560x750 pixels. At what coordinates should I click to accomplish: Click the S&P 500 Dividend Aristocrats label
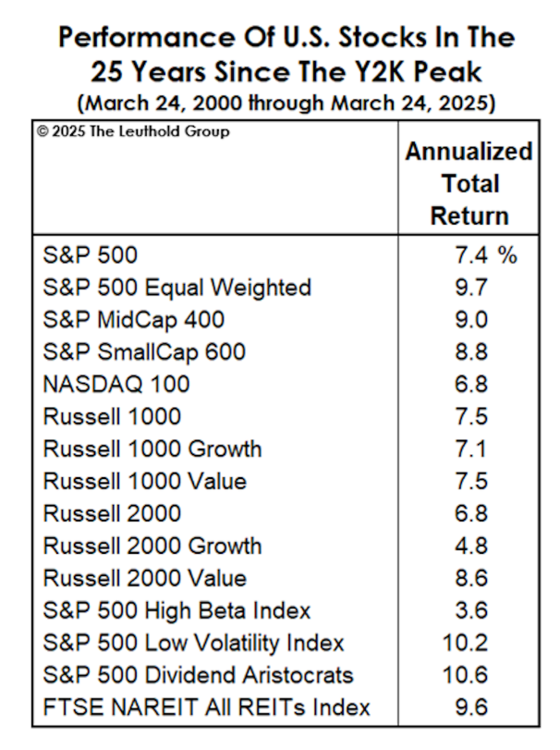pos(198,675)
